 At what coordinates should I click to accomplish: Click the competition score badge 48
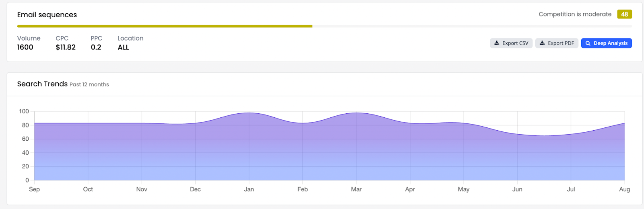(x=624, y=14)
